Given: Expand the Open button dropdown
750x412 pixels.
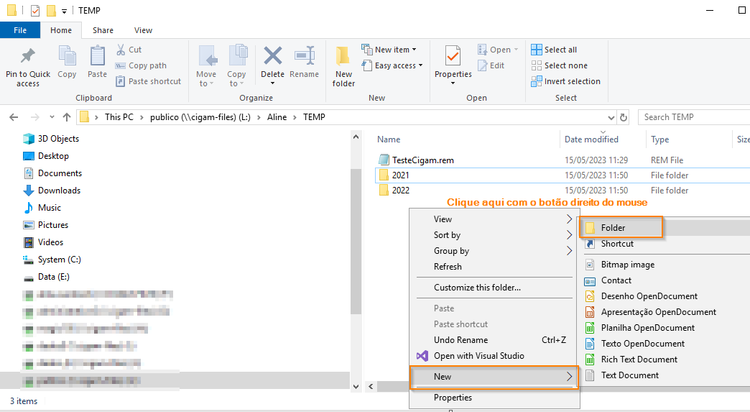Looking at the screenshot, I should click(x=516, y=50).
